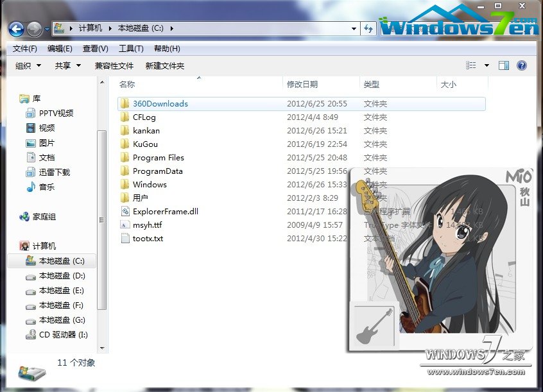Select the tootx.txt file icon

pos(125,238)
